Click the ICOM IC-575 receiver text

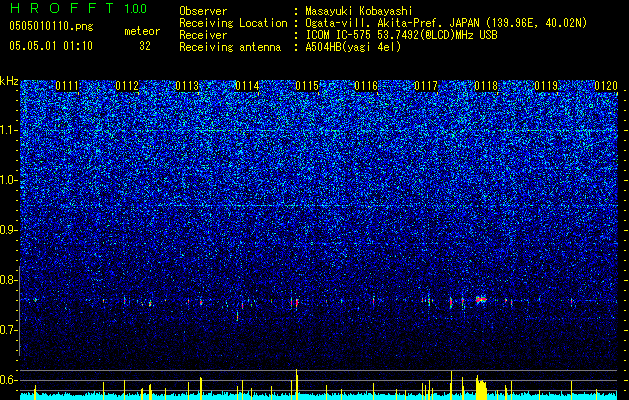[401, 35]
